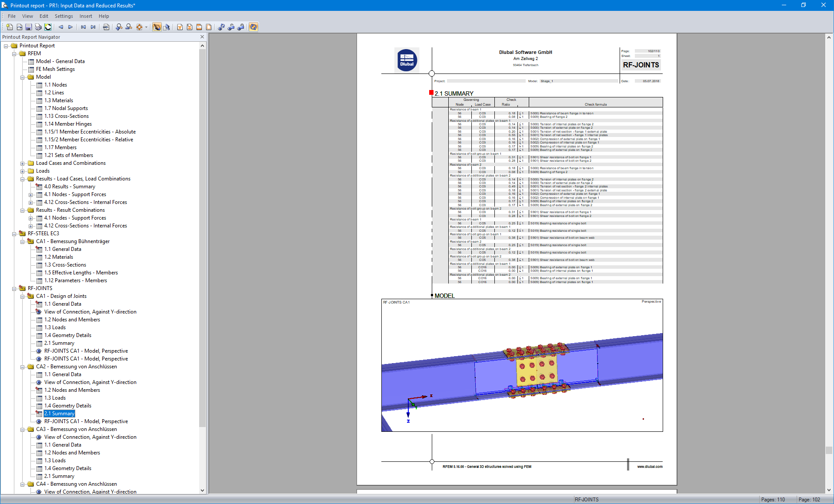Open the zoom options dropdown arrow
Screen dimensions: 834x504
coord(146,27)
